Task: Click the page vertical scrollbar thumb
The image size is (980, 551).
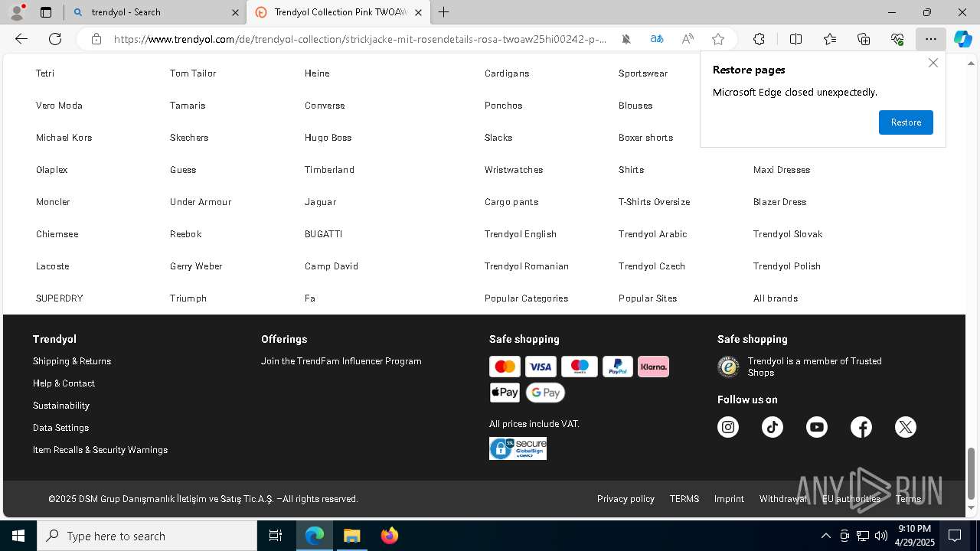Action: point(972,473)
